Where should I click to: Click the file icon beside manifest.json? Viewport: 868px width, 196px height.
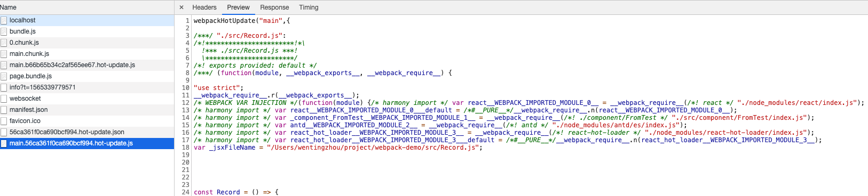[x=4, y=110]
